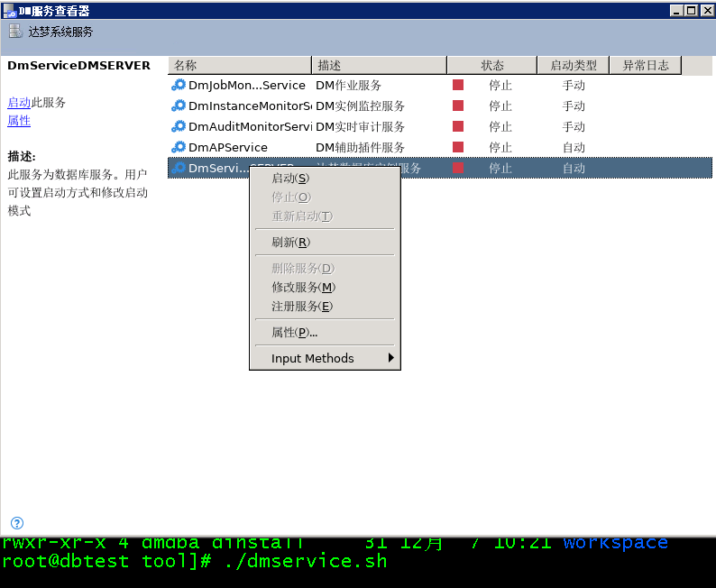Click the ./dmservice.sh command in the terminal
Screen dimensions: 716x588
click(x=306, y=561)
